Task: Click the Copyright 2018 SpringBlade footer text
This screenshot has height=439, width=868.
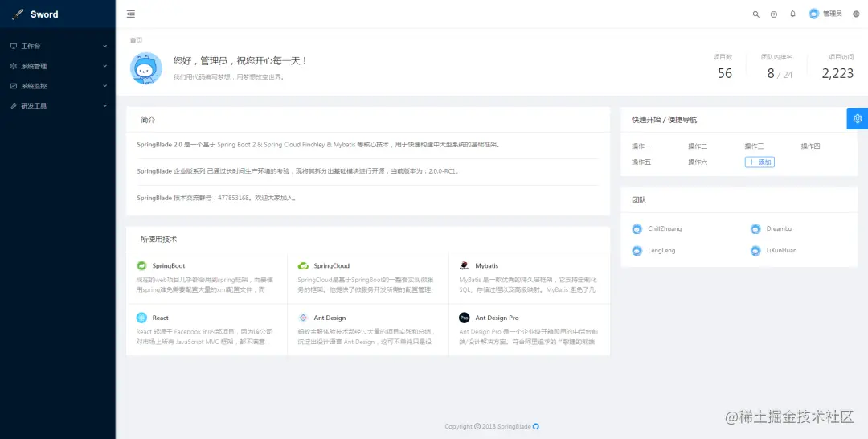Action: point(488,426)
